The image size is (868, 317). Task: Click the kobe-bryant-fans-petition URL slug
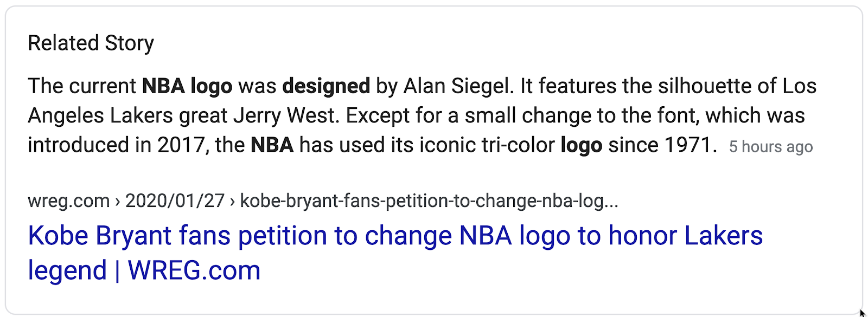point(429,201)
